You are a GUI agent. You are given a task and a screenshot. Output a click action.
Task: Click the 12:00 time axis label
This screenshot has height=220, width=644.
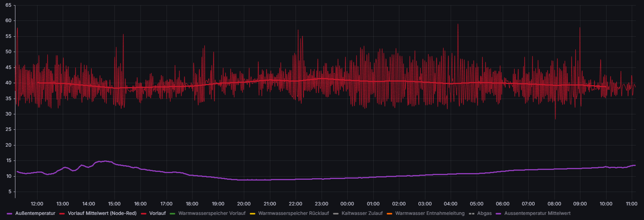click(x=37, y=204)
